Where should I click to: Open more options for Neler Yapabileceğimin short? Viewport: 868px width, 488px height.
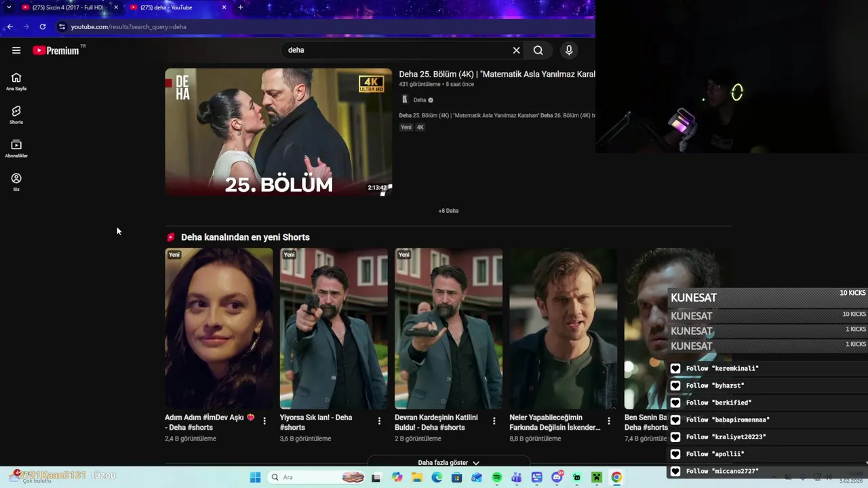[609, 421]
